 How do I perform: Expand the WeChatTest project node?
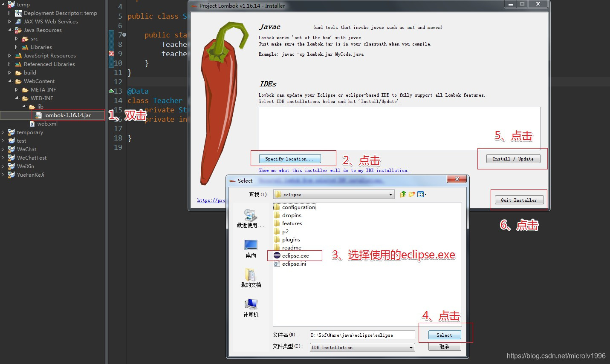pos(3,158)
